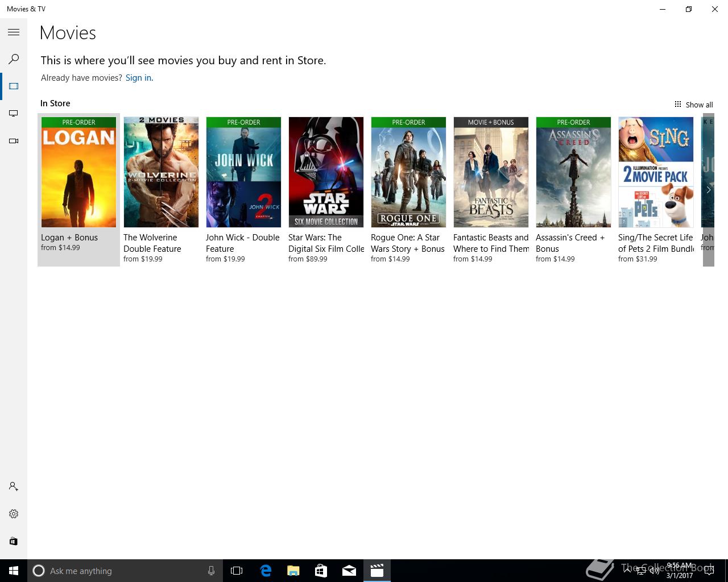This screenshot has width=728, height=582.
Task: Click the 'Logan + Bonus' title text
Action: pos(69,238)
